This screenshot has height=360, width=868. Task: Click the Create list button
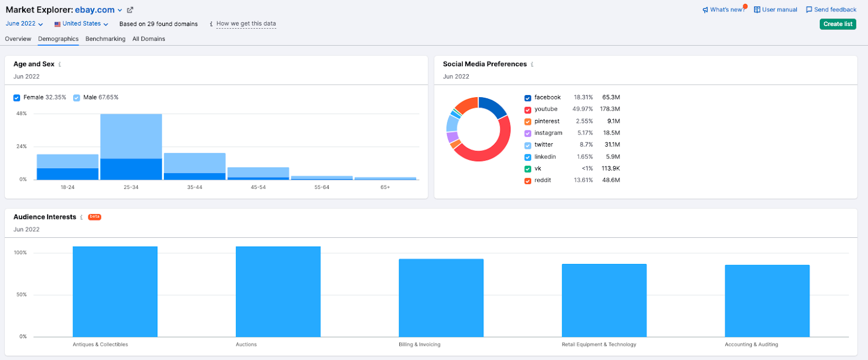(x=838, y=24)
